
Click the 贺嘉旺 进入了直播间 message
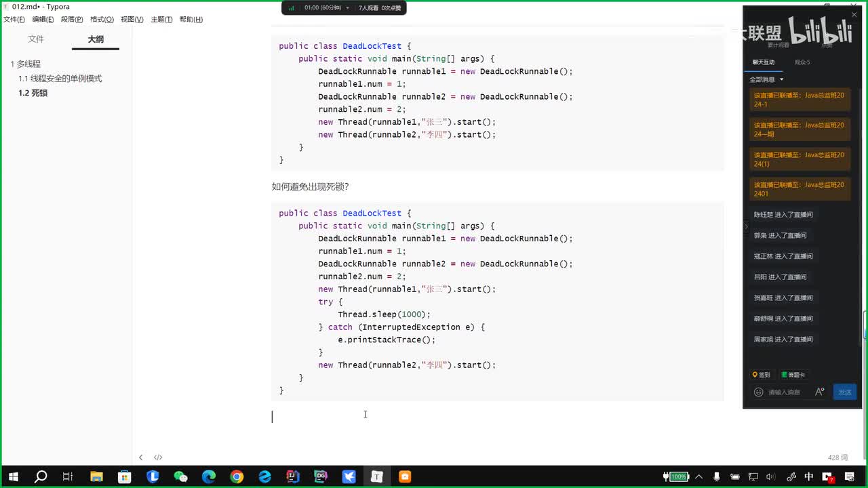coord(783,298)
